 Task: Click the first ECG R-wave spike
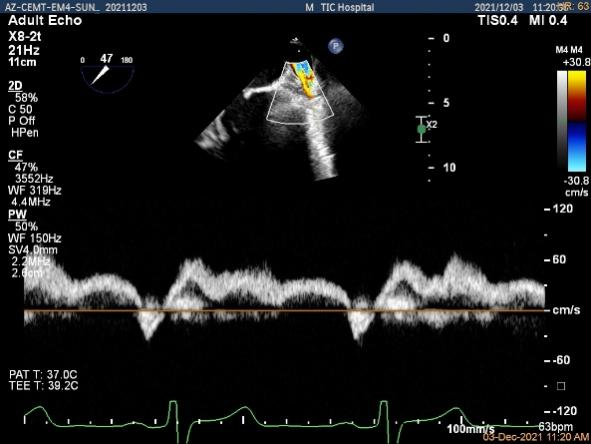point(173,411)
